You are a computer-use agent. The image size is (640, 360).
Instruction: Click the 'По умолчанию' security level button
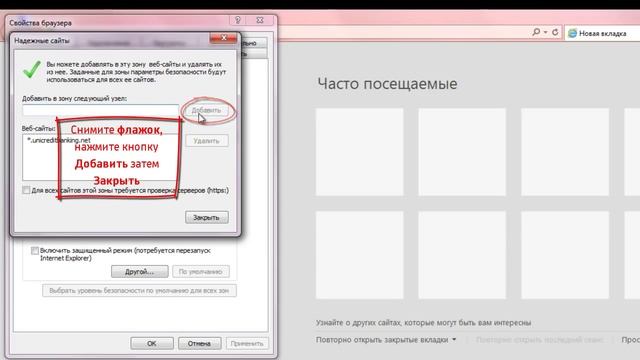point(201,271)
